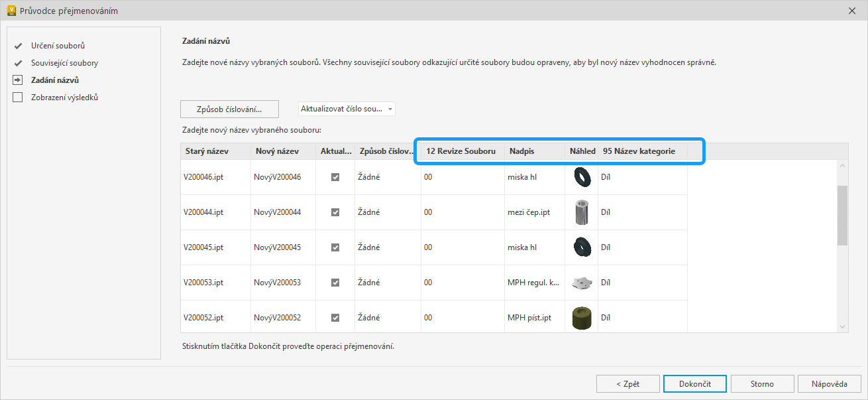Screen dimensions: 868x400
Task: Toggle the update checkbox for V200044.ipt
Action: (335, 212)
